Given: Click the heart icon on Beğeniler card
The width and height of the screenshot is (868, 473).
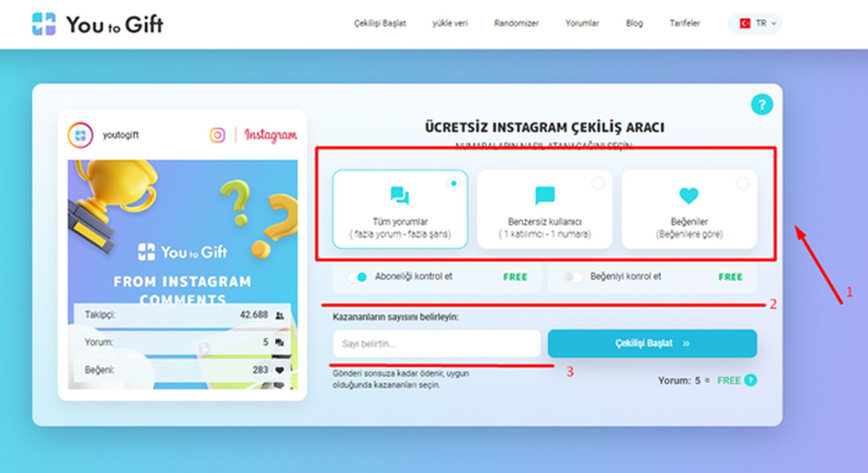Looking at the screenshot, I should coord(689,195).
